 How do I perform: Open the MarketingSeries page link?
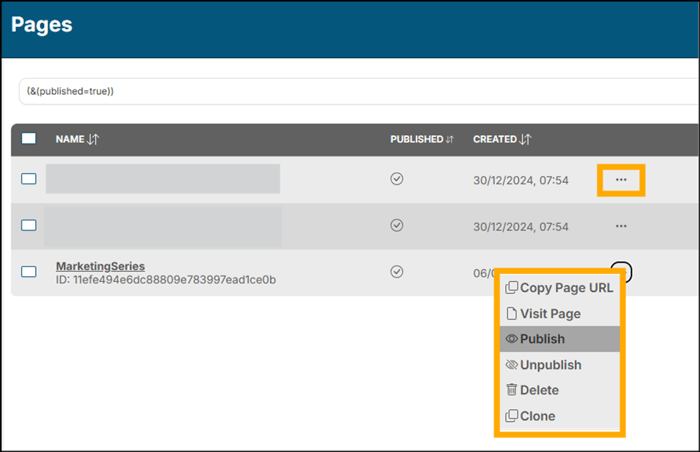tap(100, 266)
